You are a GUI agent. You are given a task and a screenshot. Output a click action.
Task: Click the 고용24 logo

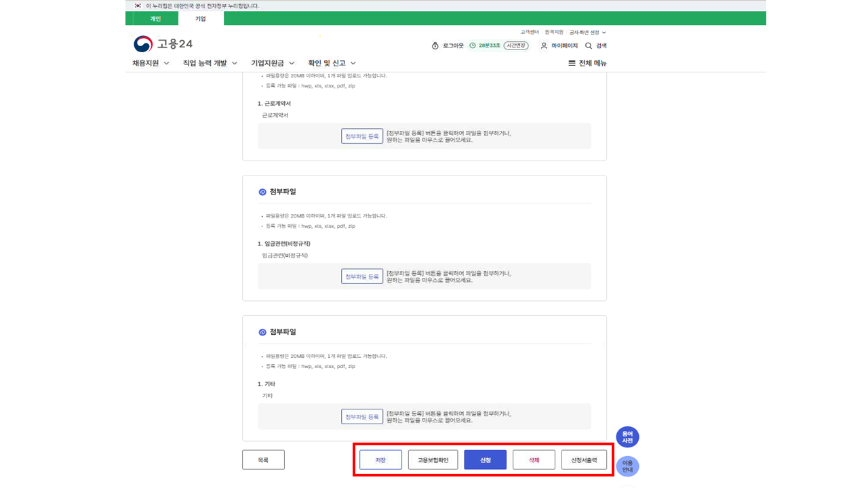[x=163, y=44]
